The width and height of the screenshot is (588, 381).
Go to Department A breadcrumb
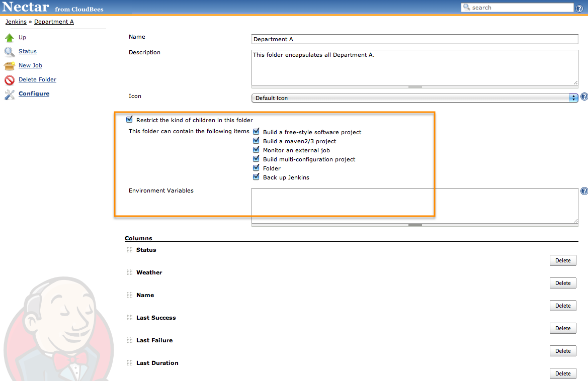pos(54,22)
